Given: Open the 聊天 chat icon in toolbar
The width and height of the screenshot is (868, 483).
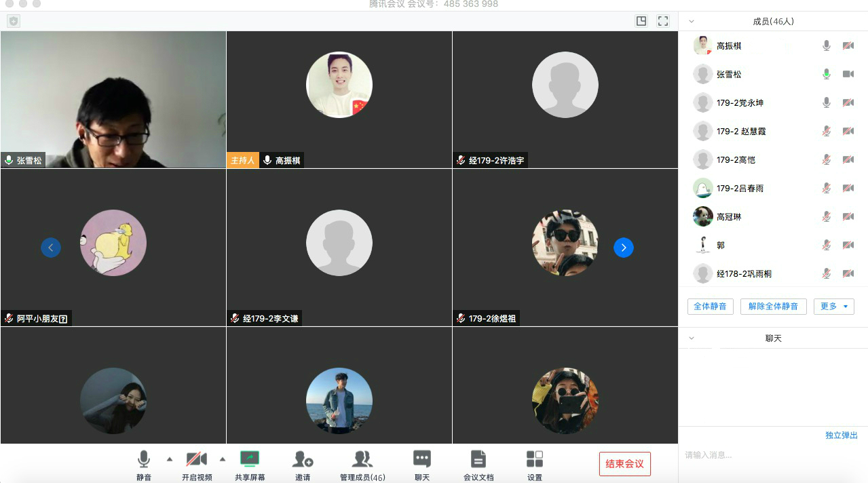Looking at the screenshot, I should [422, 460].
